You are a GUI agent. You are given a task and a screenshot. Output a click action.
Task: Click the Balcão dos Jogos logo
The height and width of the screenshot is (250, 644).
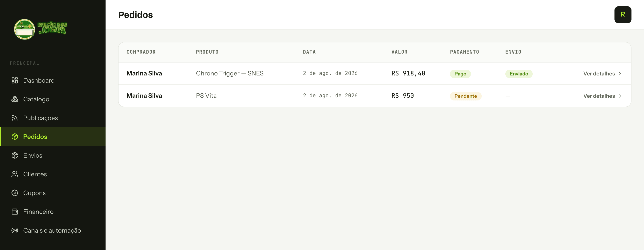click(40, 29)
